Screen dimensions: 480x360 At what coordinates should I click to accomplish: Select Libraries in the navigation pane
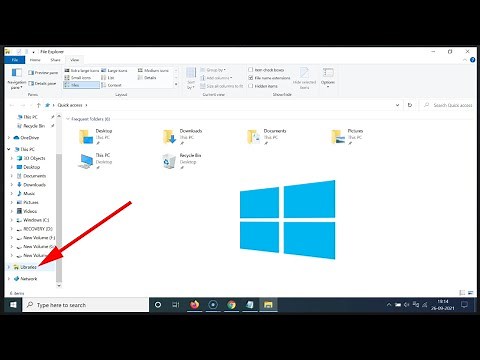25,267
